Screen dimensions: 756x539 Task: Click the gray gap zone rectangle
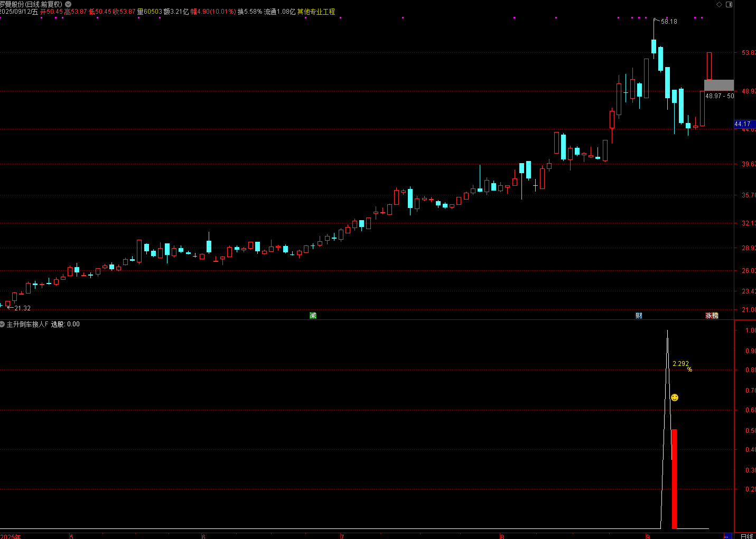(718, 85)
